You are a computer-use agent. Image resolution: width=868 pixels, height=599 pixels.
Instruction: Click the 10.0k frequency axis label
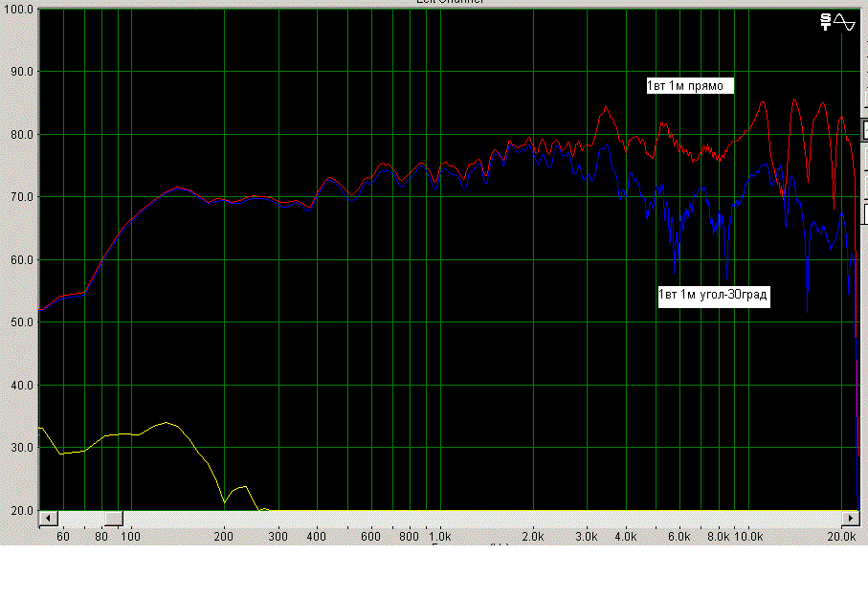748,537
